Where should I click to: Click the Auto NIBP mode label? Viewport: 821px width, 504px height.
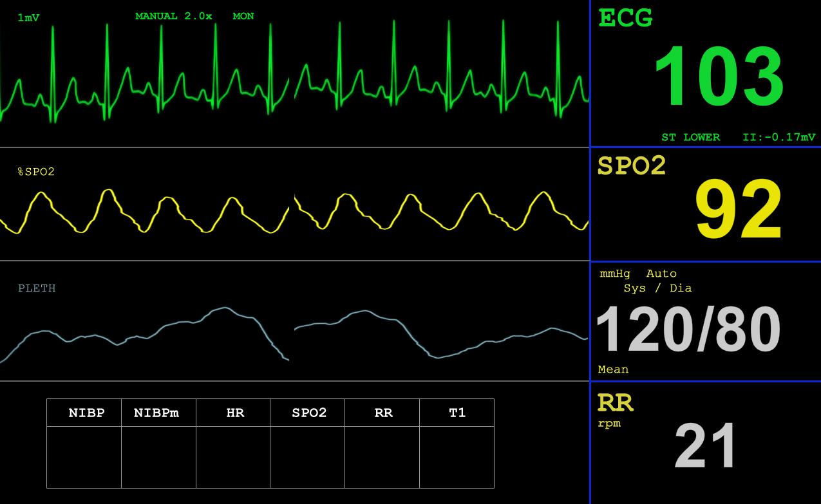pyautogui.click(x=661, y=274)
